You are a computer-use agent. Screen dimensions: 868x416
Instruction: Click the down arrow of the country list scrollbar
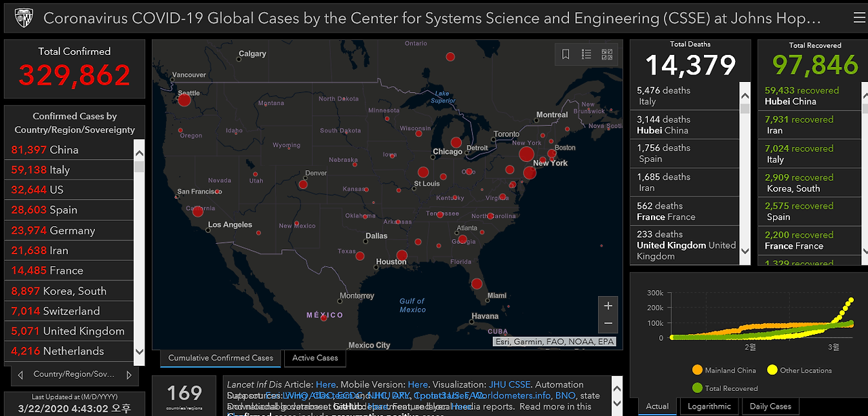click(139, 351)
